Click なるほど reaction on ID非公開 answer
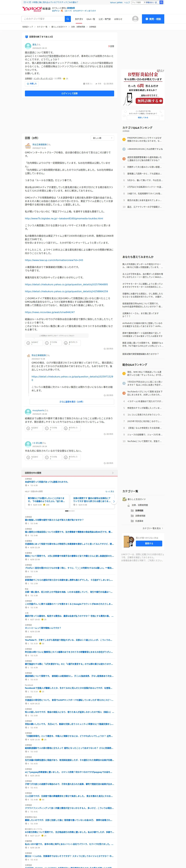186x868 pixels. coord(34,457)
